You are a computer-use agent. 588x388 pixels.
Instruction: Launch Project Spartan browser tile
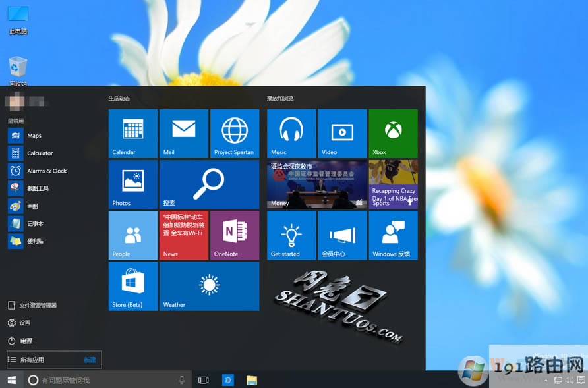coord(234,133)
